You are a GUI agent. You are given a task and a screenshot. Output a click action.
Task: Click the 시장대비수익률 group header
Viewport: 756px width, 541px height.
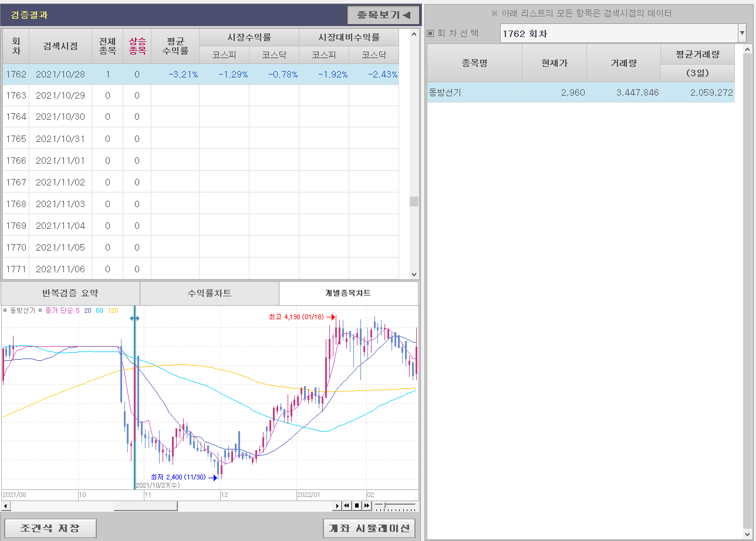[349, 38]
